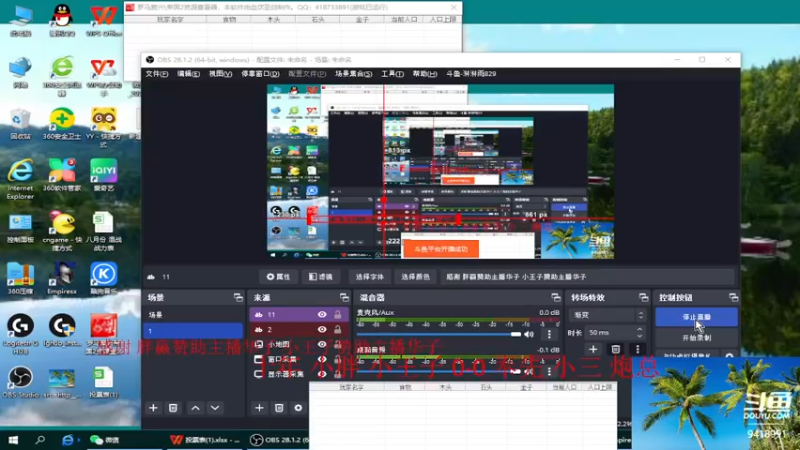Mute the 麦克风/Aux speaker icon
This screenshot has width=800, height=450.
click(529, 334)
